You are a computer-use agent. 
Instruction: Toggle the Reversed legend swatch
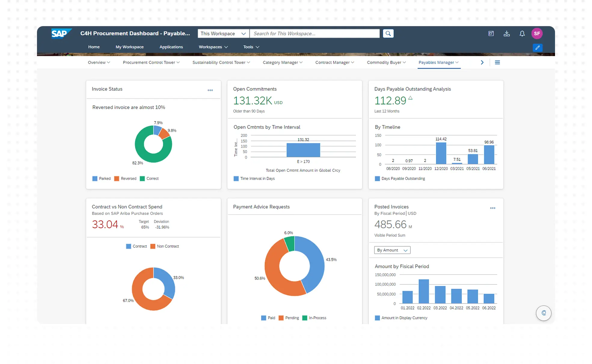pyautogui.click(x=117, y=178)
